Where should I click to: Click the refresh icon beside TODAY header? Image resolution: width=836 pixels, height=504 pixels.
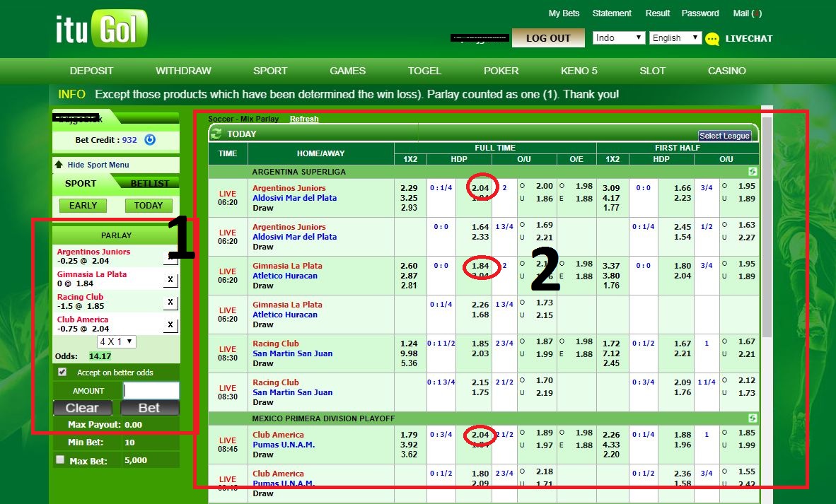pos(214,134)
